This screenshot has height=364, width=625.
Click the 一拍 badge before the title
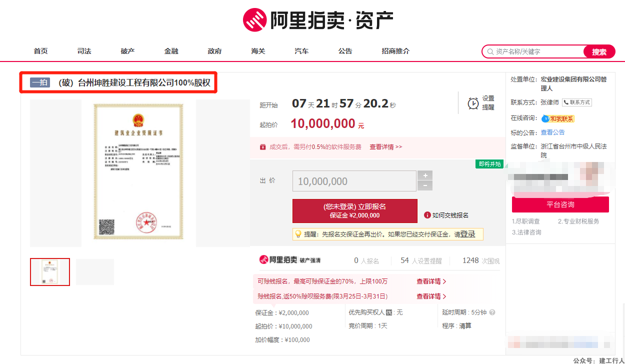tap(40, 82)
